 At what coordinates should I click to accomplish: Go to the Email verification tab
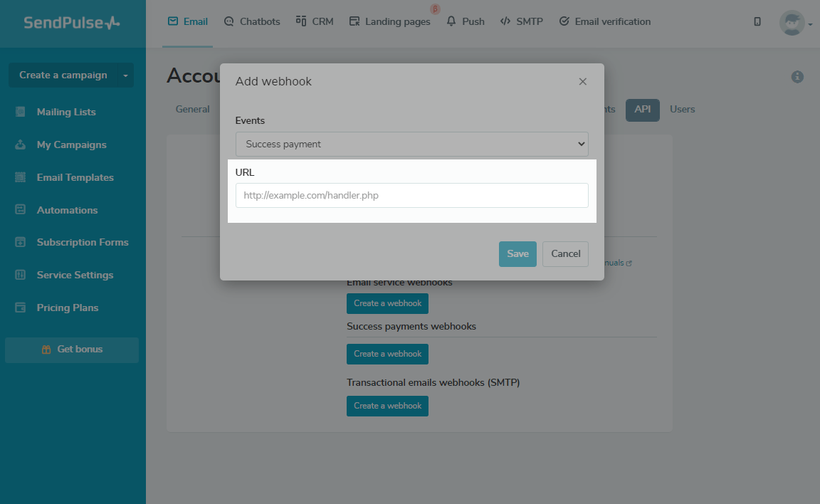[x=605, y=21]
